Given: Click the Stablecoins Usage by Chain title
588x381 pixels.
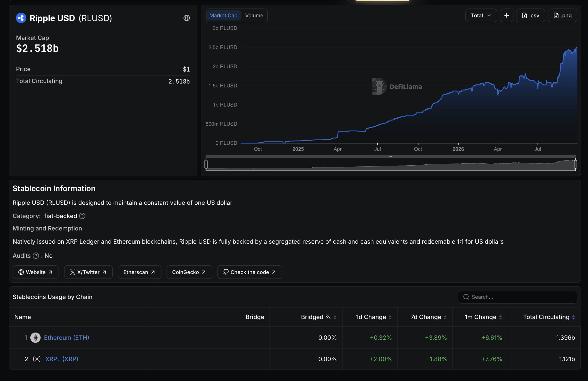Looking at the screenshot, I should pyautogui.click(x=53, y=297).
